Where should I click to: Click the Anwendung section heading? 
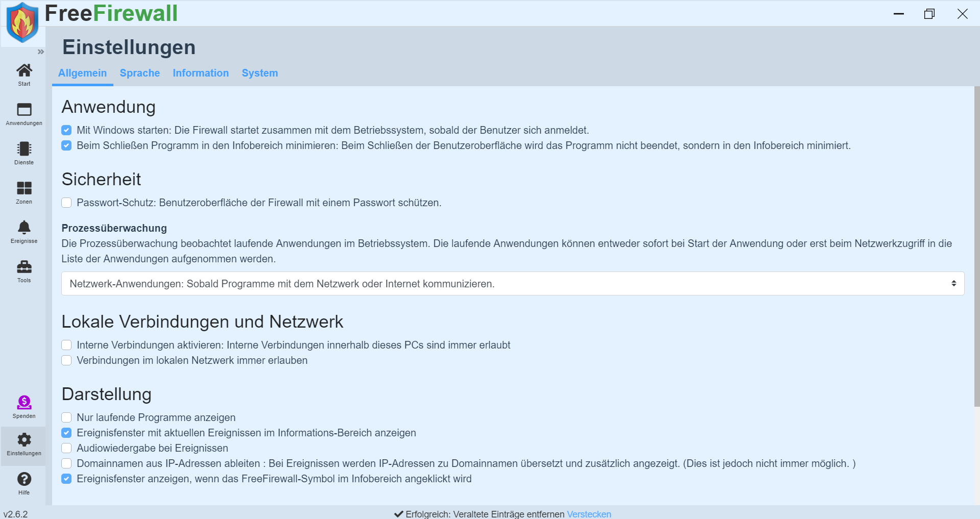pos(109,107)
